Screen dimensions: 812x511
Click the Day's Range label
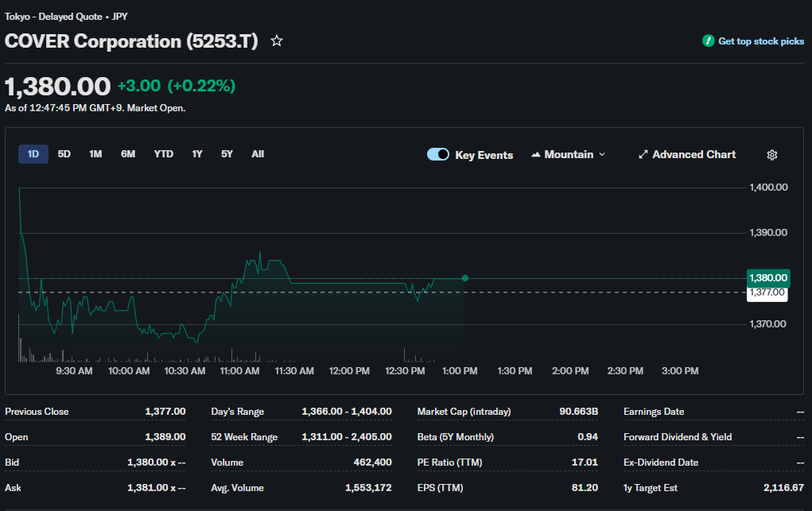237,412
